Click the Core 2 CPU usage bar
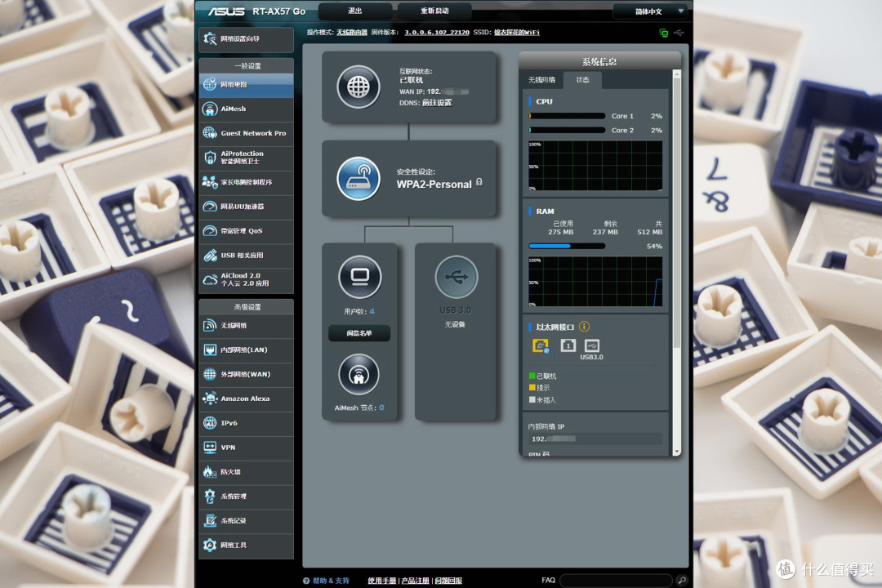The image size is (882, 588). 567,130
